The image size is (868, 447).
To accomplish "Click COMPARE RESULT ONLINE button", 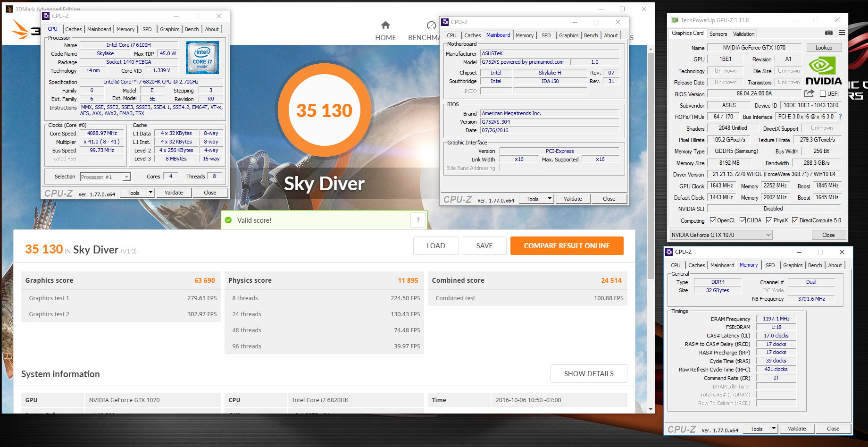I will [x=567, y=246].
